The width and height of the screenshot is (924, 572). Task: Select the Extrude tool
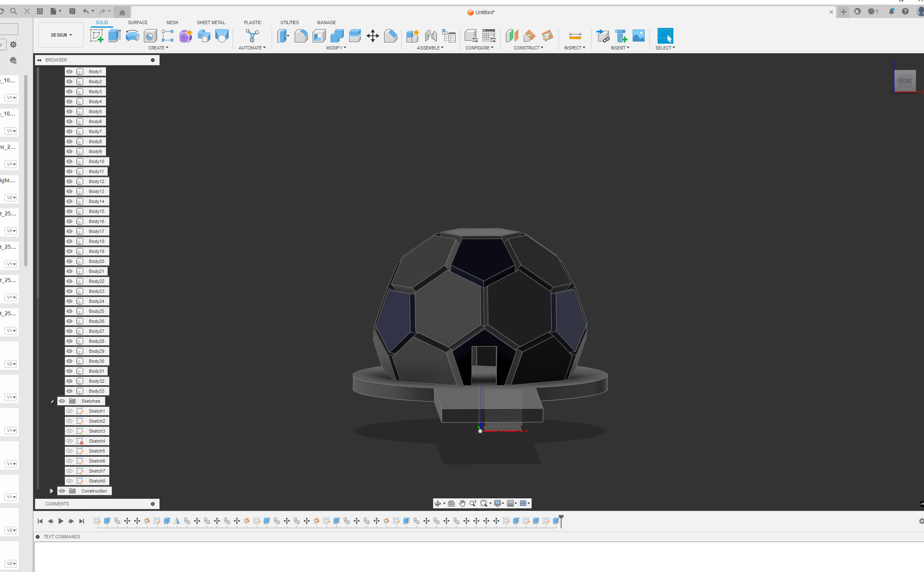pyautogui.click(x=114, y=36)
